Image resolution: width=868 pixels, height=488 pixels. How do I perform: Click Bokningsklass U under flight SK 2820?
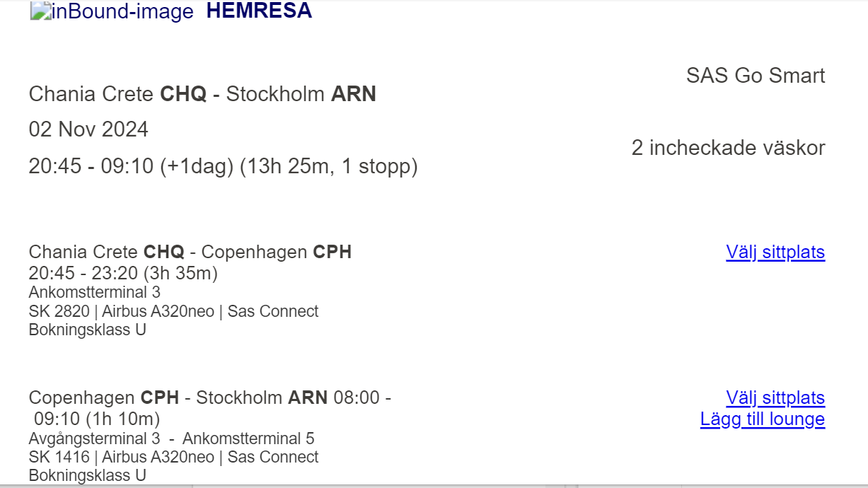pyautogui.click(x=87, y=330)
